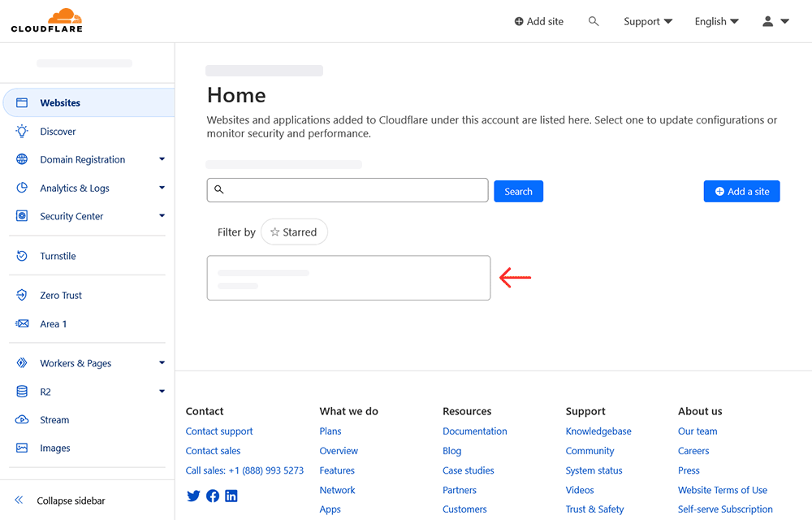812x520 pixels.
Task: Open the Case studies link
Action: (469, 470)
